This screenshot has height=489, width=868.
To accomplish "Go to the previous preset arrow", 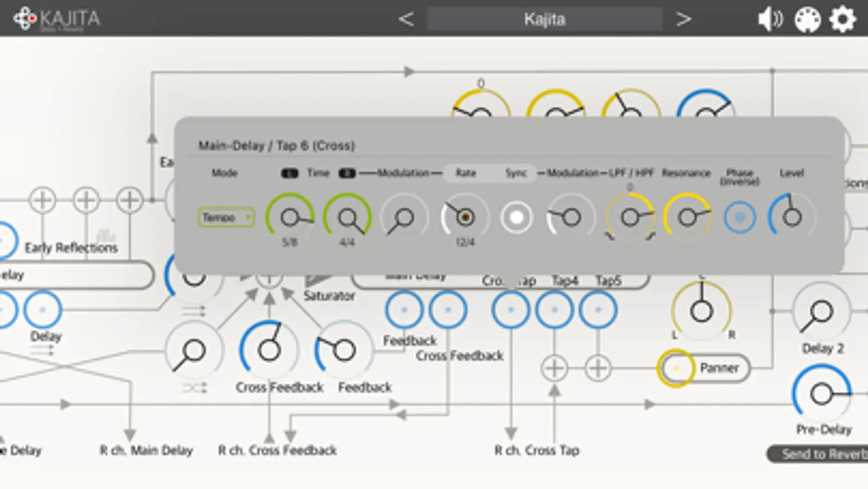I will point(406,19).
